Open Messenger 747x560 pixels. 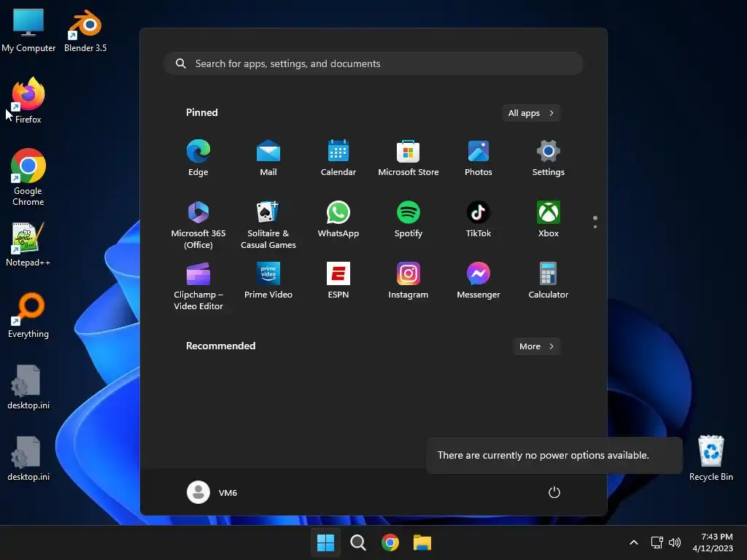pos(479,281)
